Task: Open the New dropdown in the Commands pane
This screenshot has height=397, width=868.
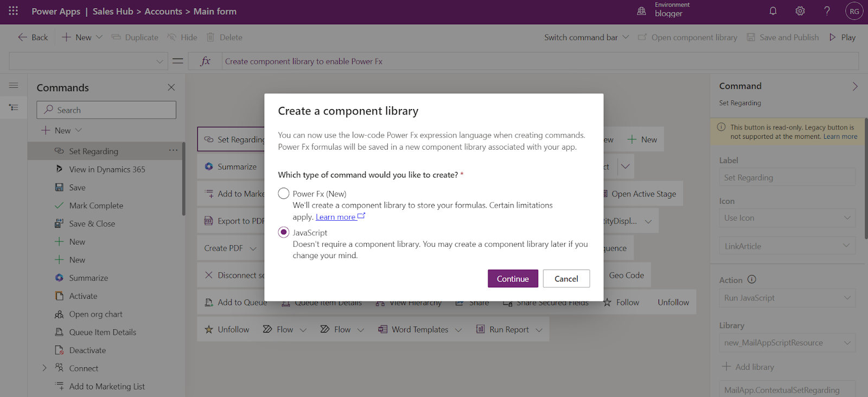Action: click(x=61, y=130)
